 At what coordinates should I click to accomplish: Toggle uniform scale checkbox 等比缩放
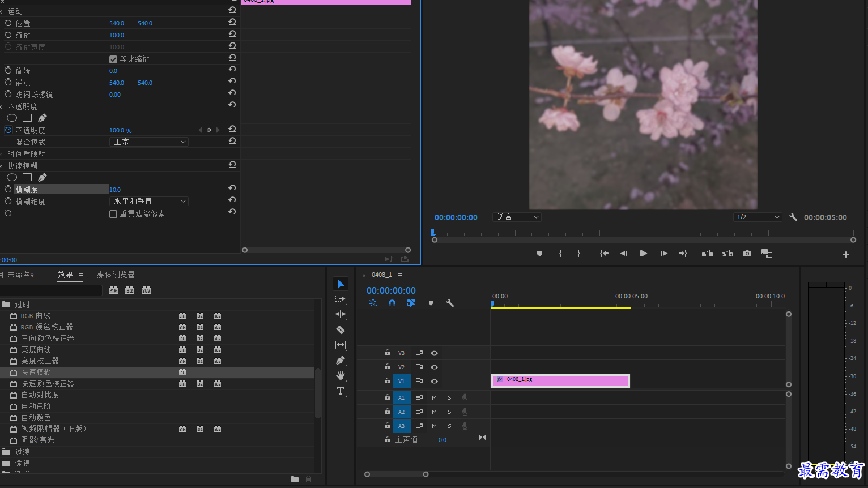(113, 59)
